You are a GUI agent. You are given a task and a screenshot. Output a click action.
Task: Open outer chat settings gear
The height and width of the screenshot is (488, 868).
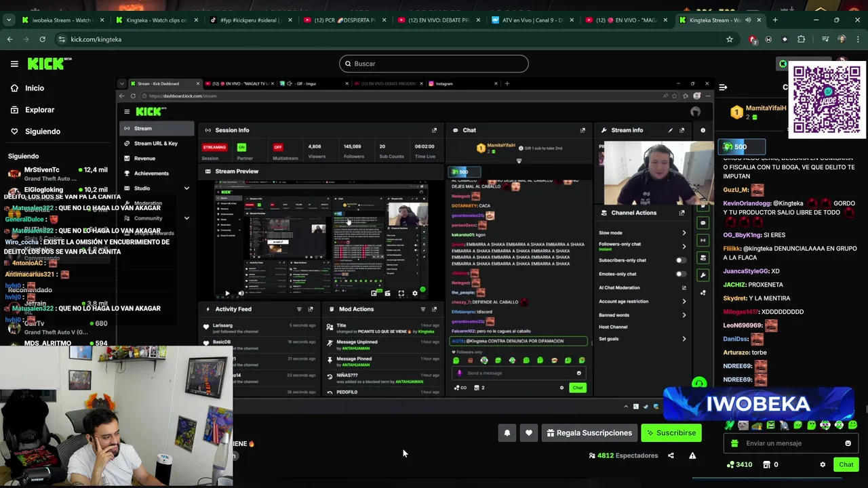coord(823,465)
